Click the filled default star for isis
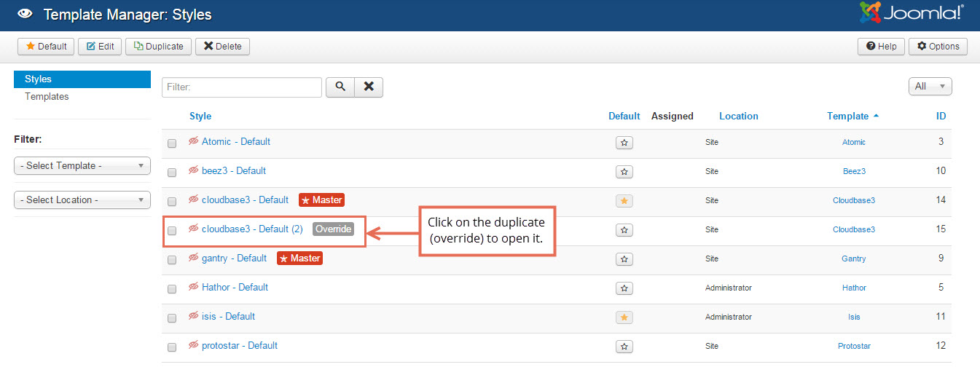The height and width of the screenshot is (367, 980). point(624,317)
